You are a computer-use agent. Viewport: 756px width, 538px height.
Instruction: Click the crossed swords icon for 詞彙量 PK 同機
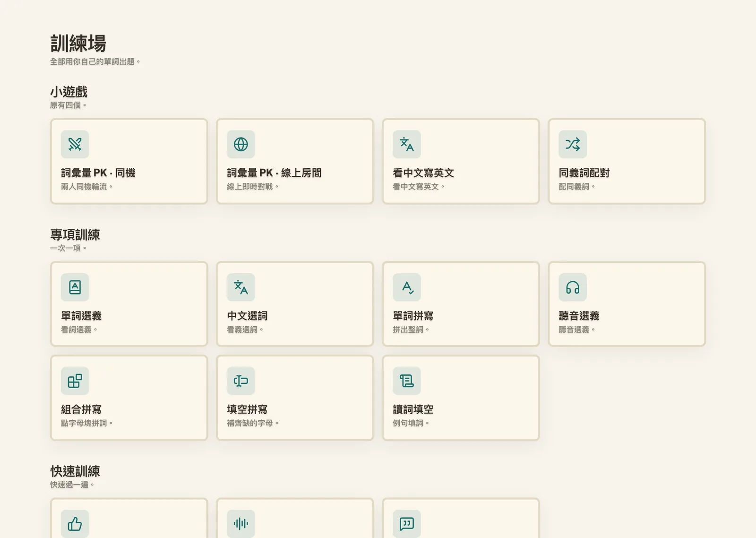click(x=75, y=144)
